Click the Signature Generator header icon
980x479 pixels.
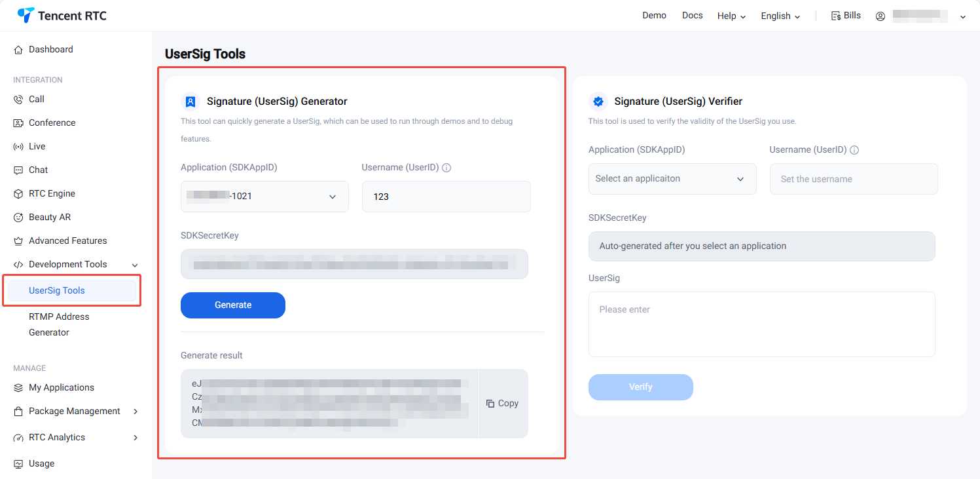point(191,102)
